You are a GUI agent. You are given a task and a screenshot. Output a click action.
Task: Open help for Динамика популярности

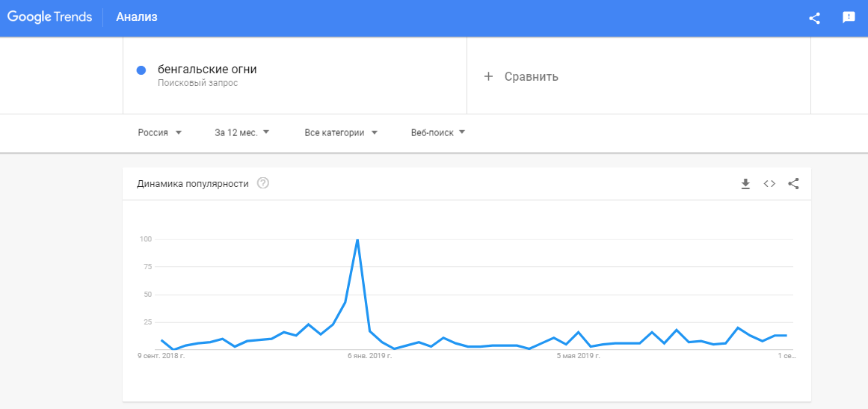pos(262,183)
